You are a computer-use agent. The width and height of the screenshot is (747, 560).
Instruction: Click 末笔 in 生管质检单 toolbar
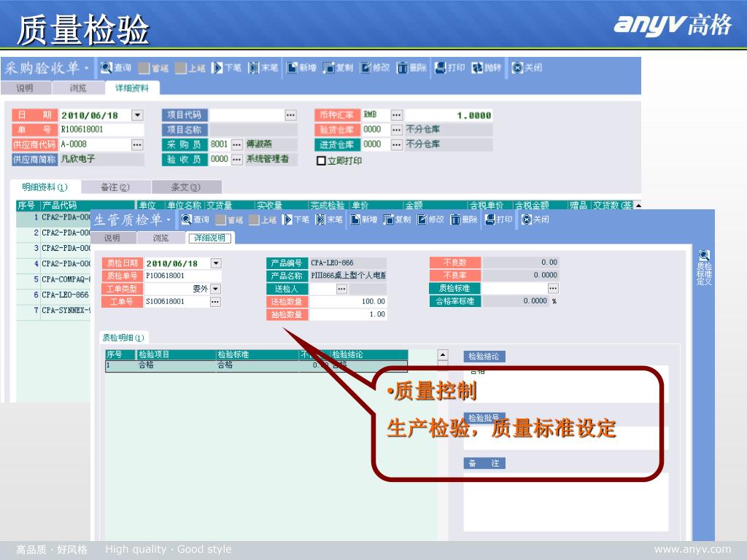(x=329, y=219)
